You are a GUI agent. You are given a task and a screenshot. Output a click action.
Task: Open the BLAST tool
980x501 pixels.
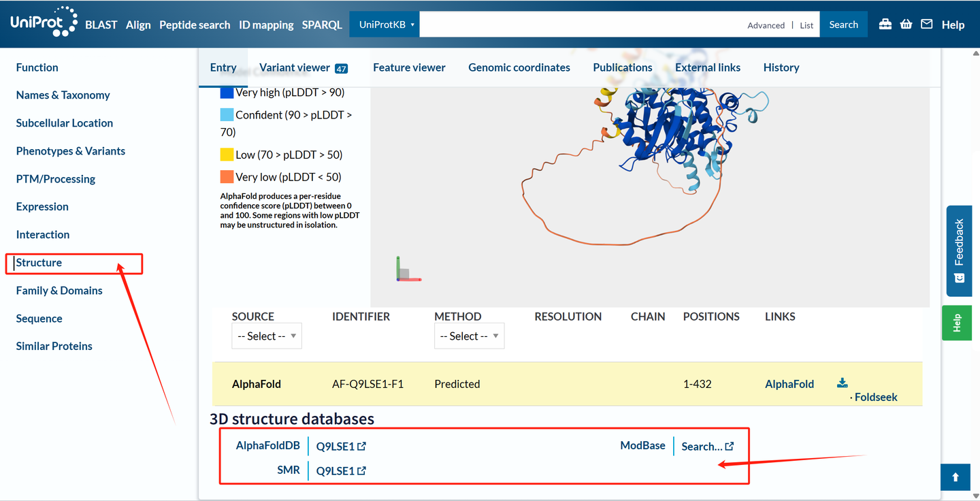tap(101, 25)
